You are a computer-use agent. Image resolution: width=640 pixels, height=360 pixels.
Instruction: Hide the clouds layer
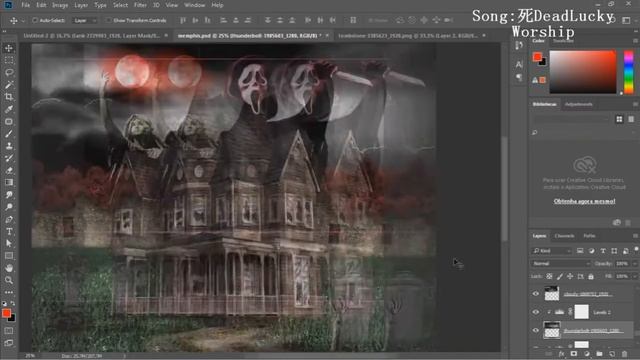(x=536, y=294)
